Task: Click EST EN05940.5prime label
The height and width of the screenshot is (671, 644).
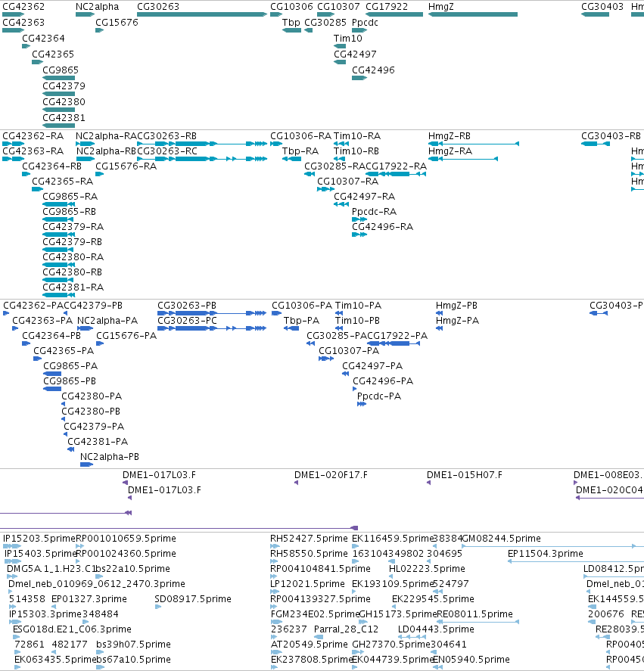Action: [471, 660]
